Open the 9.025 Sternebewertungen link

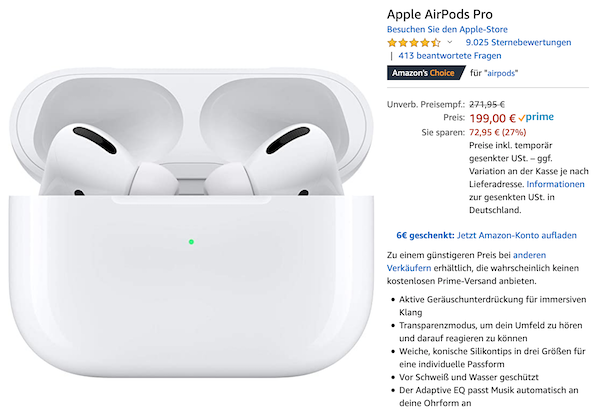coord(518,42)
